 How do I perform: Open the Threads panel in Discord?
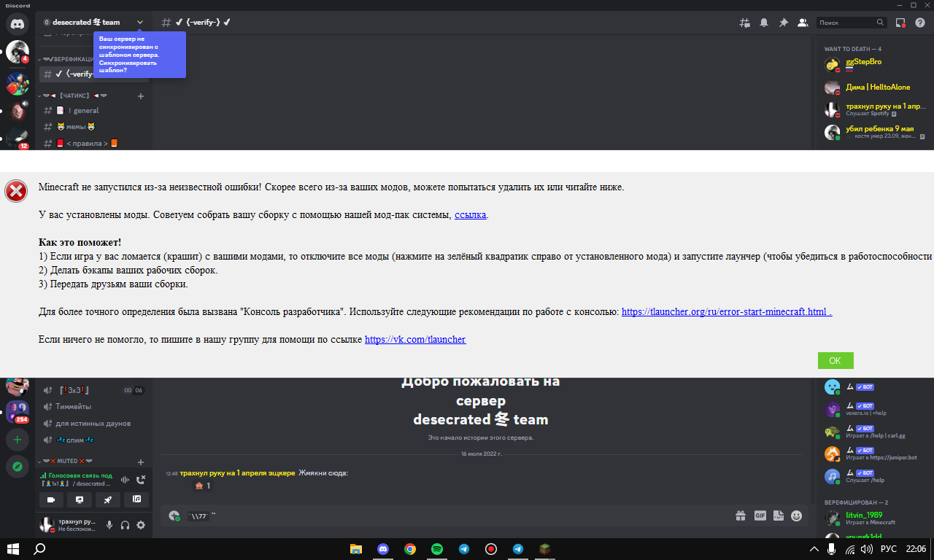click(745, 23)
